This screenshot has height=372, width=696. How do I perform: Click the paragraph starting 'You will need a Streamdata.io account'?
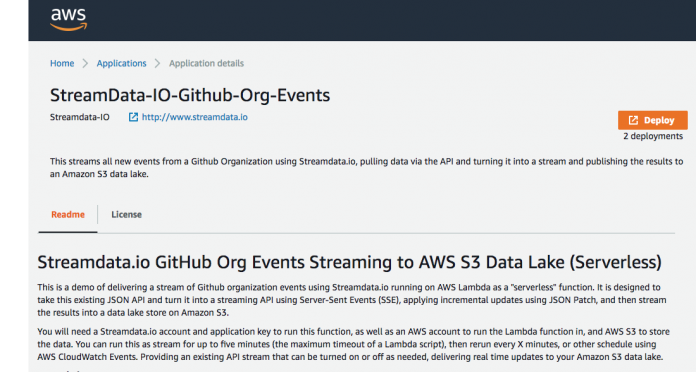coord(353,344)
